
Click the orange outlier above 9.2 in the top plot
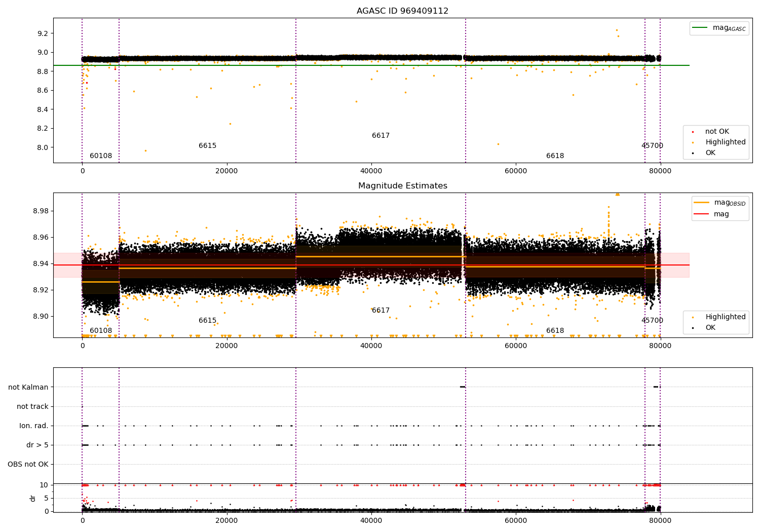click(617, 30)
